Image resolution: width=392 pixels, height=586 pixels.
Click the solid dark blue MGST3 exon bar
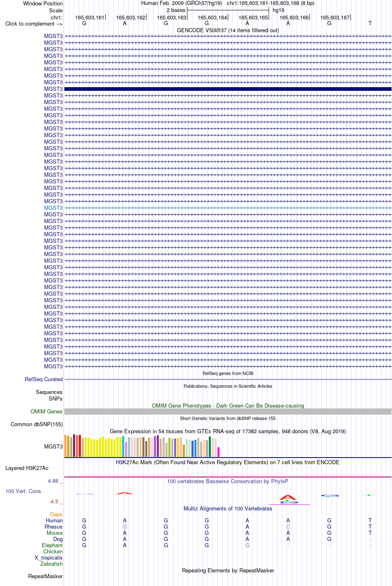pyautogui.click(x=228, y=89)
